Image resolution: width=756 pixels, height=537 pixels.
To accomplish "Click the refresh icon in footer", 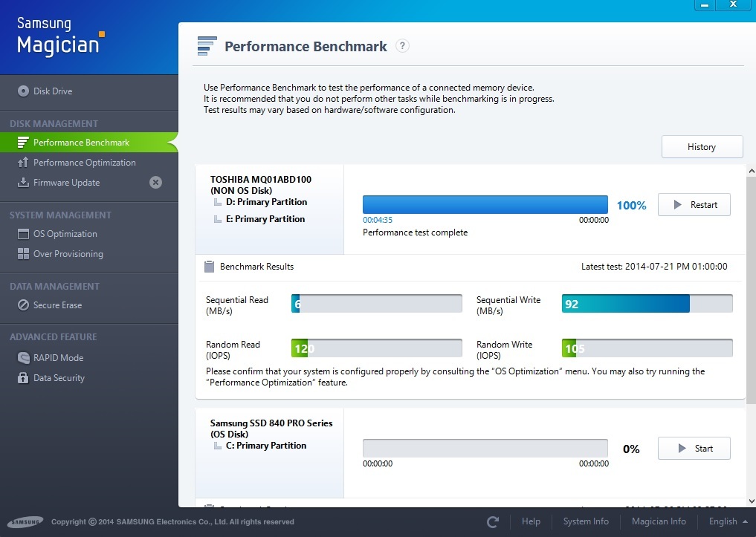I will [493, 521].
